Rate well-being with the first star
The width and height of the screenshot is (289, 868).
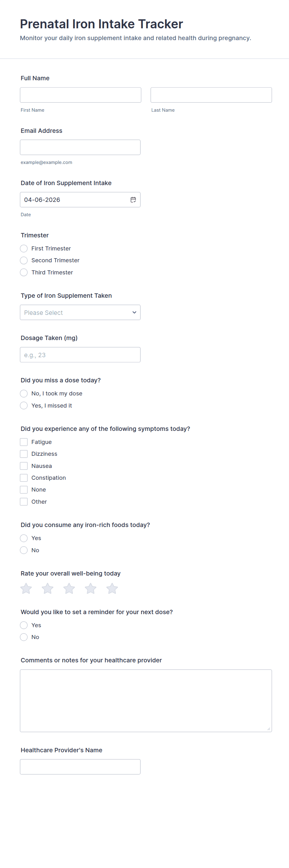[26, 589]
